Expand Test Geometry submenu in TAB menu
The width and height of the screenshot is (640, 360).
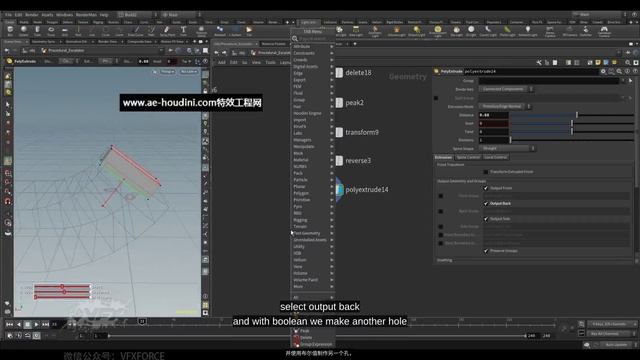[x=313, y=233]
